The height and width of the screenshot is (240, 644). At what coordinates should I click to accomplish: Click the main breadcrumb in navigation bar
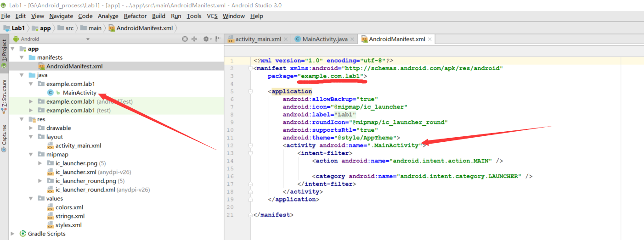tap(91, 28)
